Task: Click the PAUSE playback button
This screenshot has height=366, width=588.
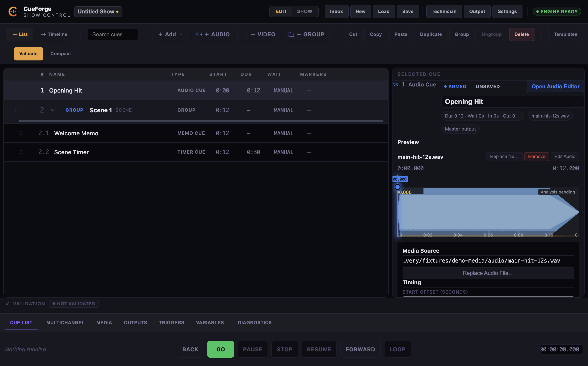Action: coord(253,349)
